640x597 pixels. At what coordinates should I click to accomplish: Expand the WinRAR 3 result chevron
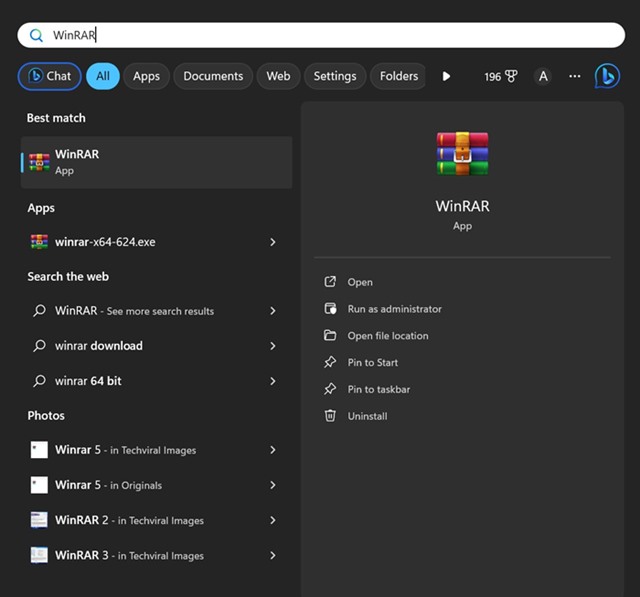[273, 555]
